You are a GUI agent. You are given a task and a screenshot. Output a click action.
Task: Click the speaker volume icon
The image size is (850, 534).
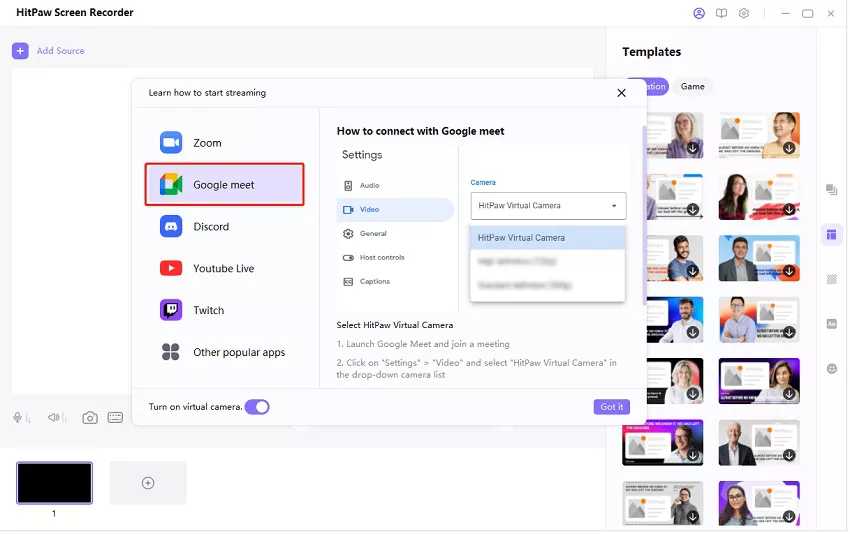pos(53,417)
